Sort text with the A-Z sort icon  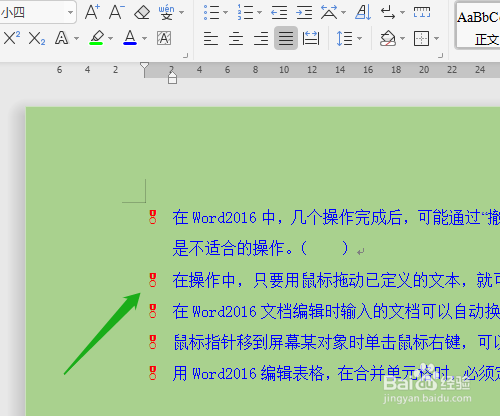[363, 12]
